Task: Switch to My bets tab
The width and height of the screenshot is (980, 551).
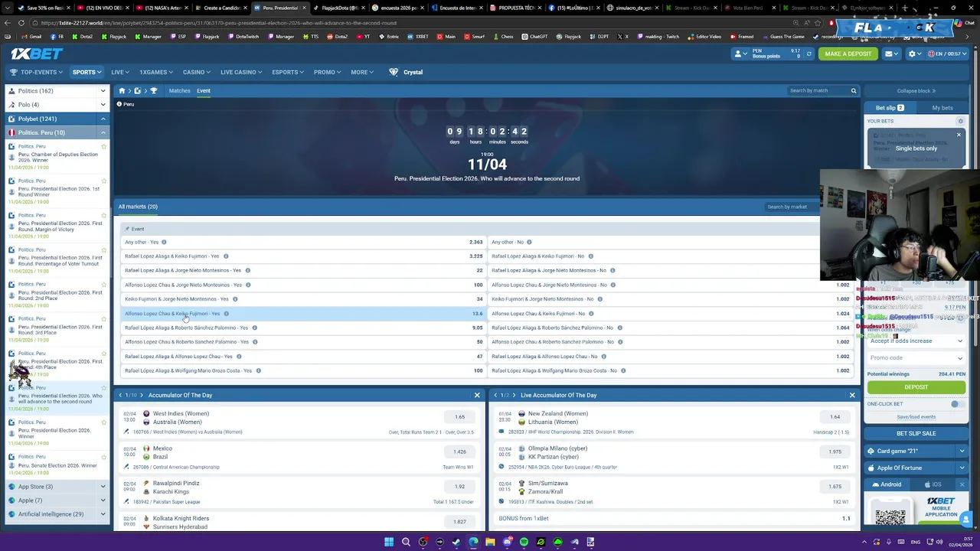Action: pyautogui.click(x=942, y=108)
